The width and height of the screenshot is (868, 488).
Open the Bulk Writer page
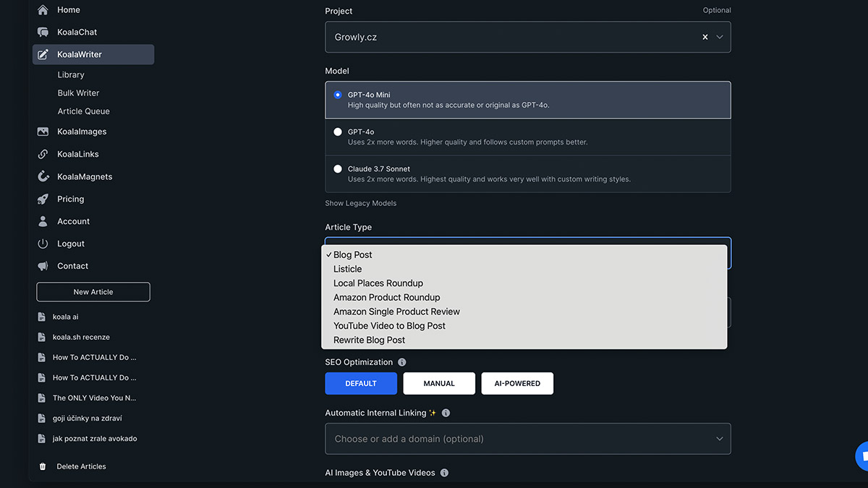click(x=78, y=93)
